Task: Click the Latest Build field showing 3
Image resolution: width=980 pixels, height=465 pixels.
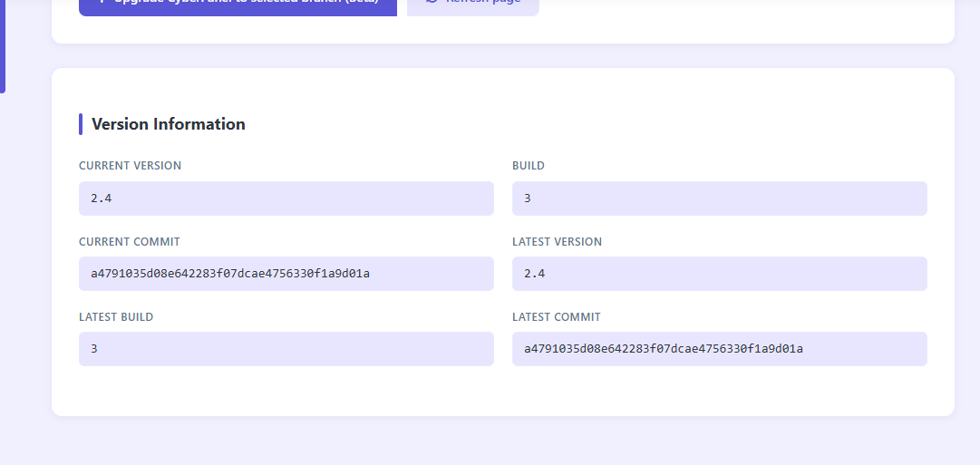Action: tap(286, 349)
